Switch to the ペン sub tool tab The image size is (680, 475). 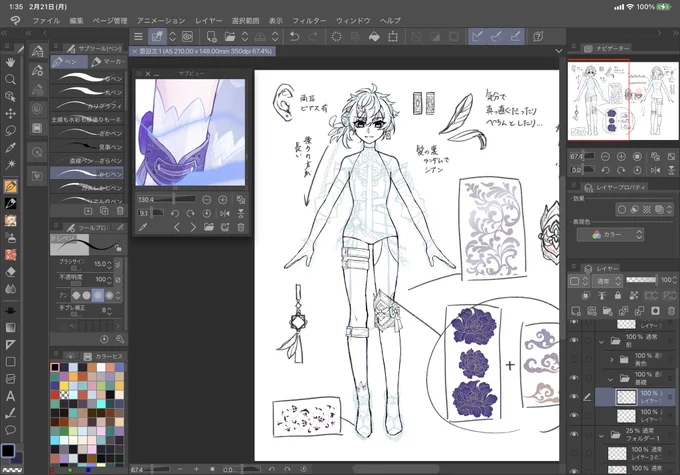pyautogui.click(x=69, y=62)
